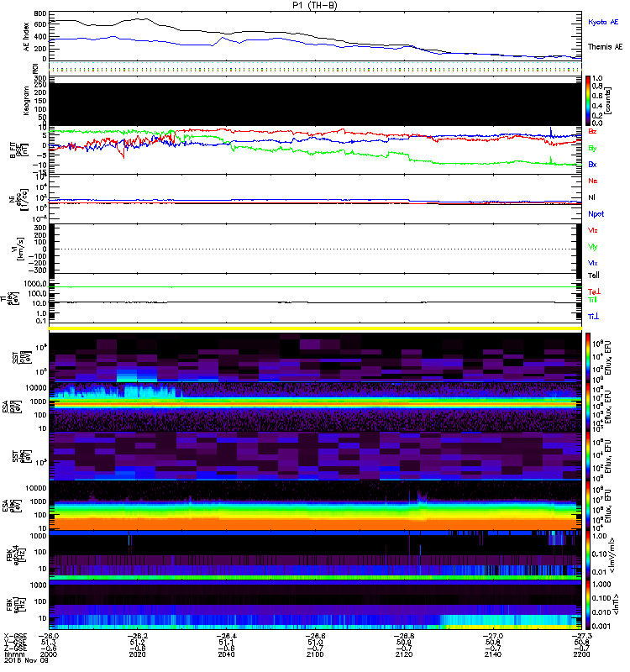Click the yellow horizontal bar above SST ions
The width and height of the screenshot is (630, 672).
tap(315, 328)
